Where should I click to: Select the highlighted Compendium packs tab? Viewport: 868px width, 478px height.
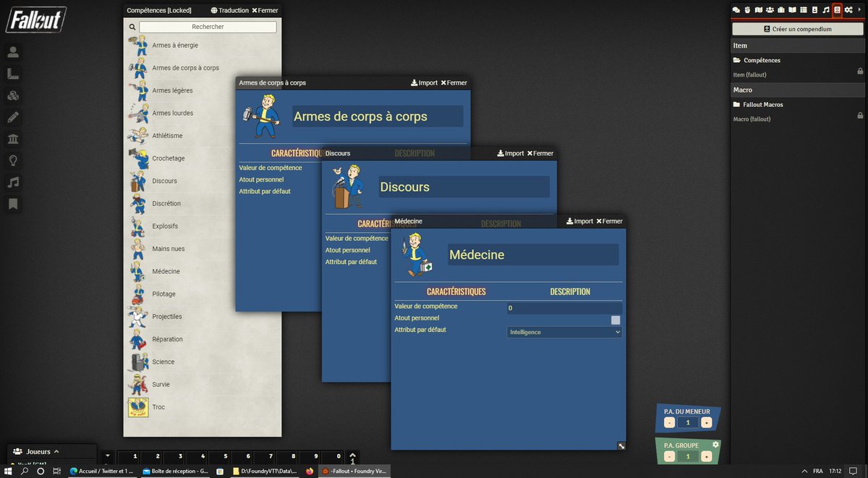(837, 9)
